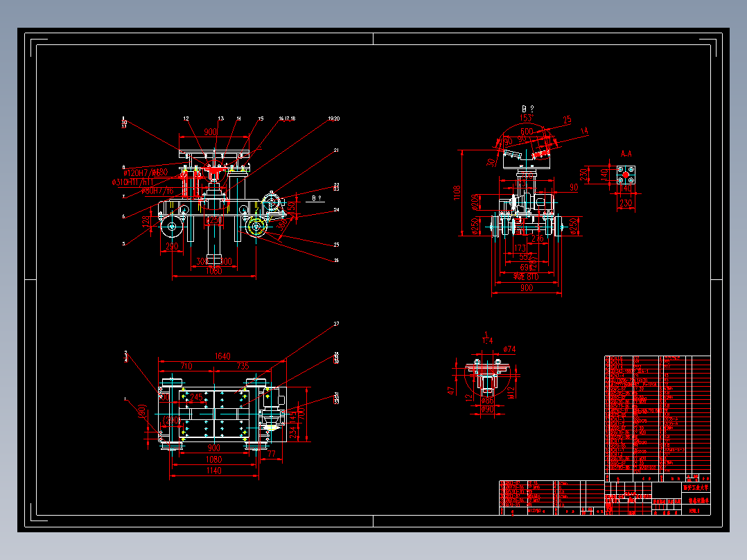Select the parenthesized (290) reference dimension

(171, 421)
